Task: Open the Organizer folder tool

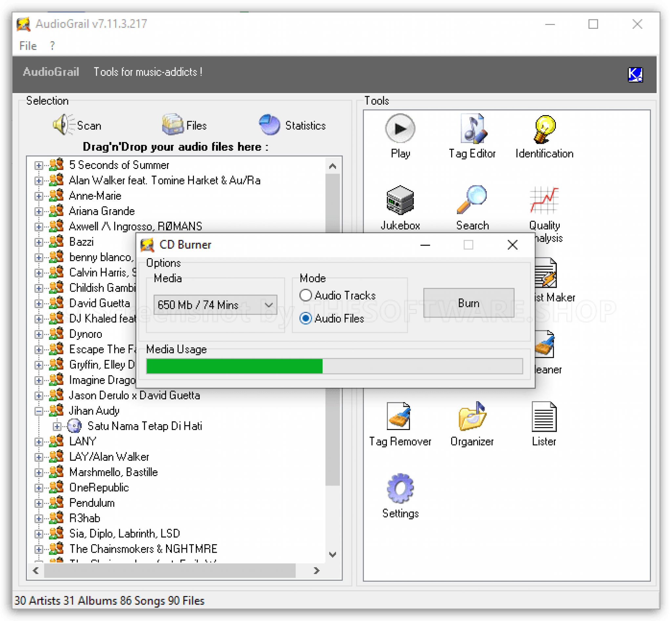Action: pyautogui.click(x=472, y=424)
